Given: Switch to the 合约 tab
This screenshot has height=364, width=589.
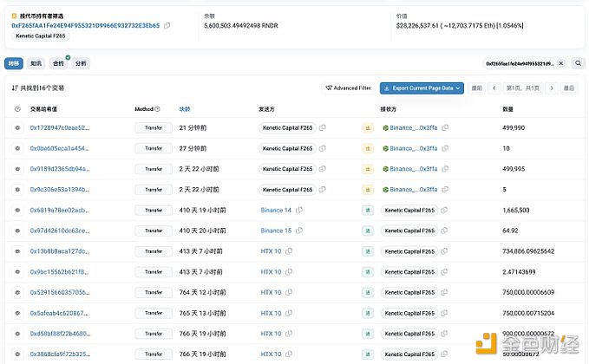Looking at the screenshot, I should pyautogui.click(x=58, y=63).
